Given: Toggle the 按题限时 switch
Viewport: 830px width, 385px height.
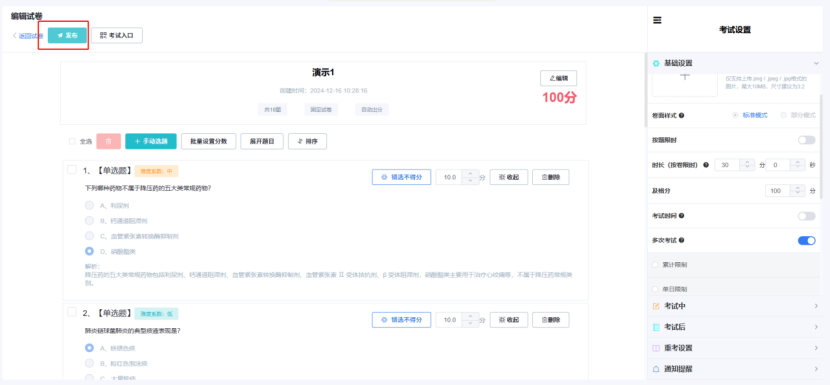Looking at the screenshot, I should coord(807,140).
